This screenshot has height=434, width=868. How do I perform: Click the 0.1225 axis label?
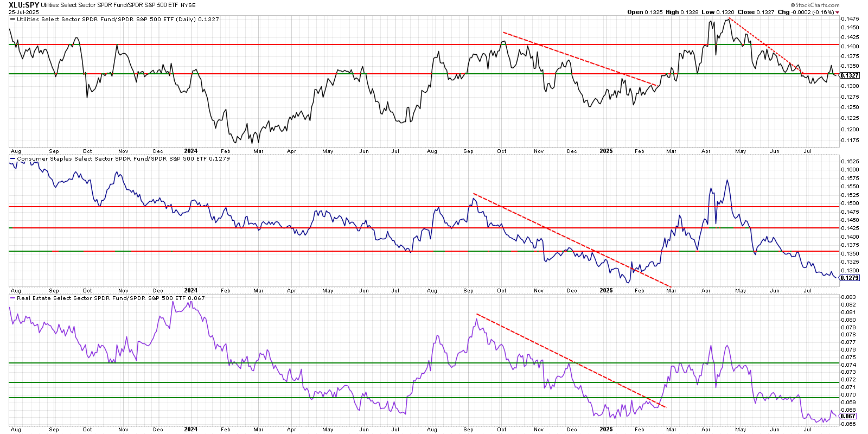click(x=850, y=118)
